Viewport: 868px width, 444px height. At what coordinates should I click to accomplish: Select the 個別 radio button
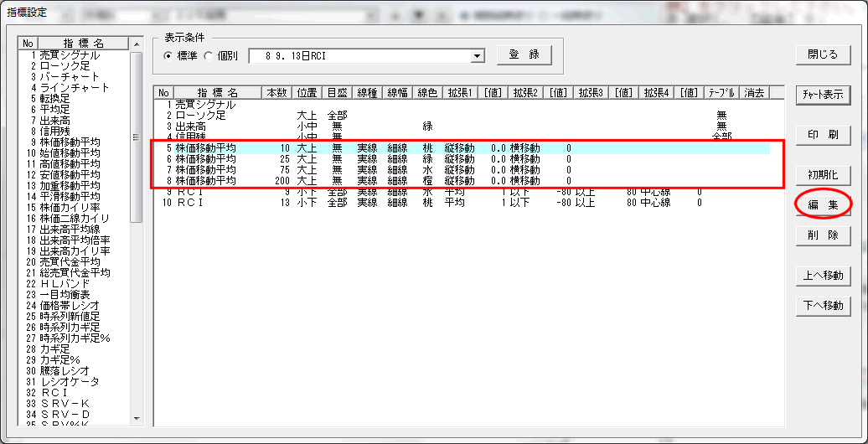(x=209, y=56)
